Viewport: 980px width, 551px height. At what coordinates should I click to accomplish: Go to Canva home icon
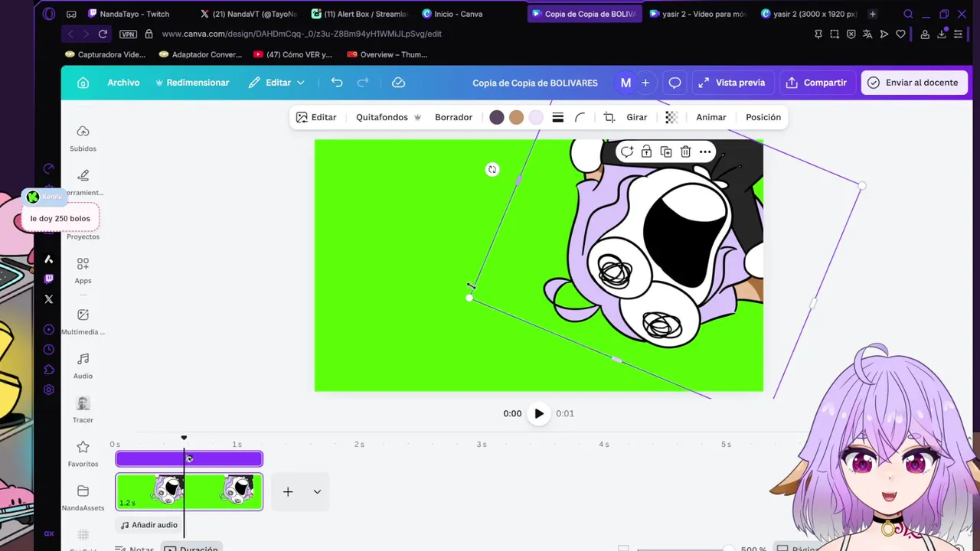[x=83, y=83]
